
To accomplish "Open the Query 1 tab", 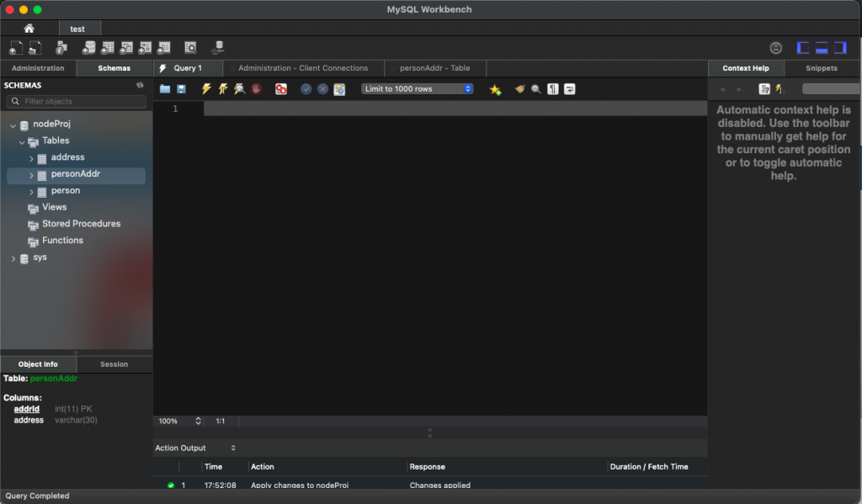I will click(x=188, y=68).
